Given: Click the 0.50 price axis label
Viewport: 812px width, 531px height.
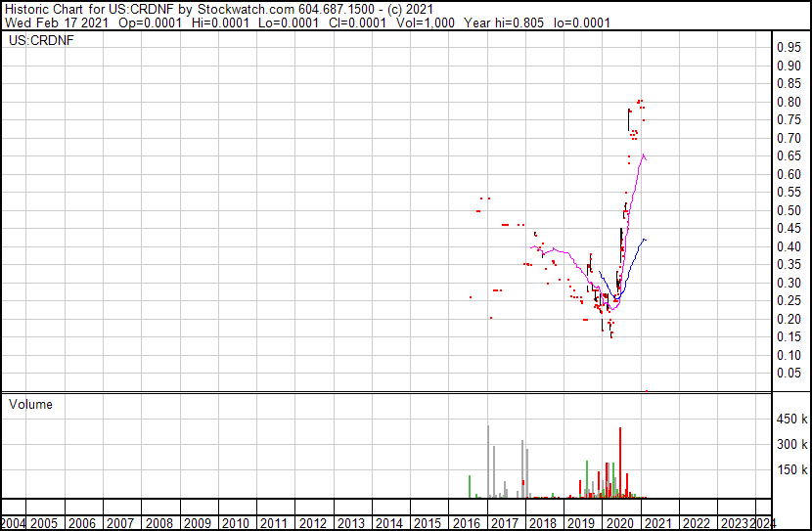Looking at the screenshot, I should (789, 210).
